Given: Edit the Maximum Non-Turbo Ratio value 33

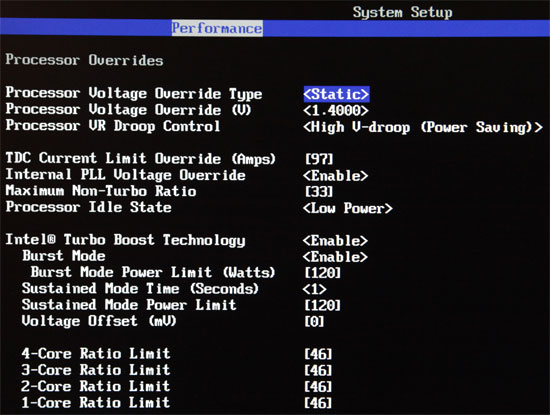Looking at the screenshot, I should click(319, 192).
